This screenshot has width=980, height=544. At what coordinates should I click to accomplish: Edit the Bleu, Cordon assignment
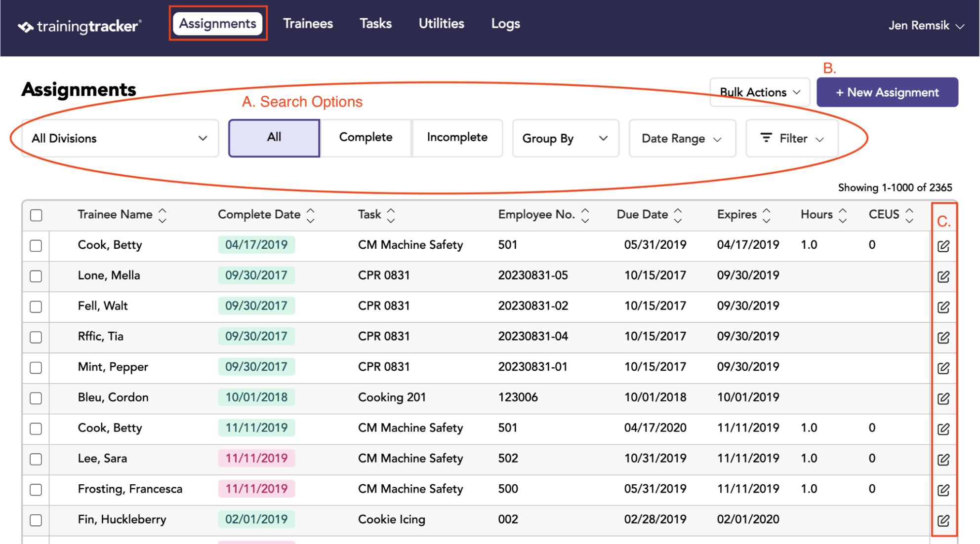tap(943, 398)
